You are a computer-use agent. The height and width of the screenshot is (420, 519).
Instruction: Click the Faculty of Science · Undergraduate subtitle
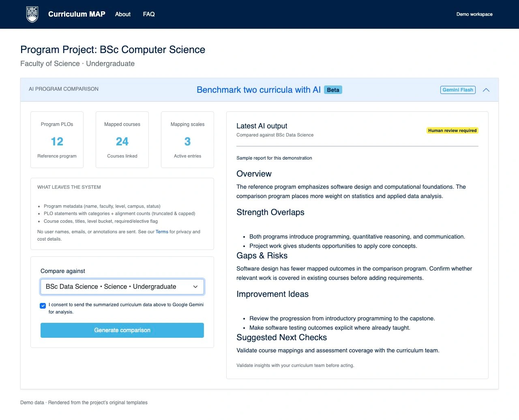coord(77,64)
